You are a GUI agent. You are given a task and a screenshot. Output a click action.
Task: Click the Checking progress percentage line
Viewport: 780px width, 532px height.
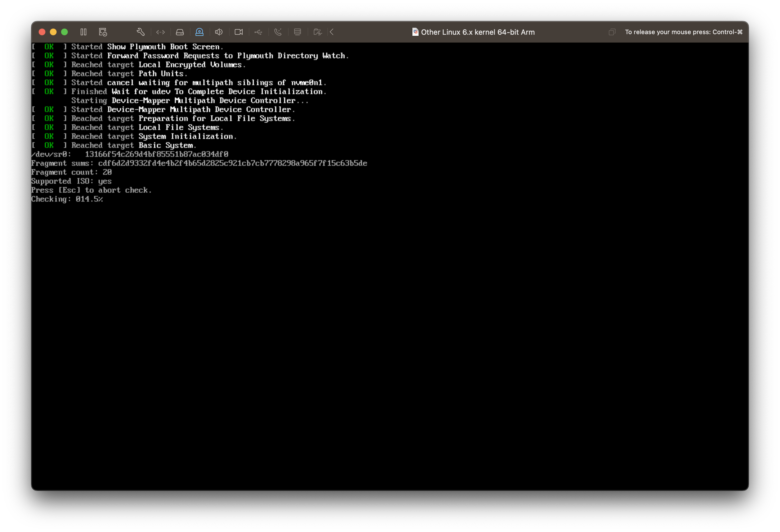click(x=67, y=199)
